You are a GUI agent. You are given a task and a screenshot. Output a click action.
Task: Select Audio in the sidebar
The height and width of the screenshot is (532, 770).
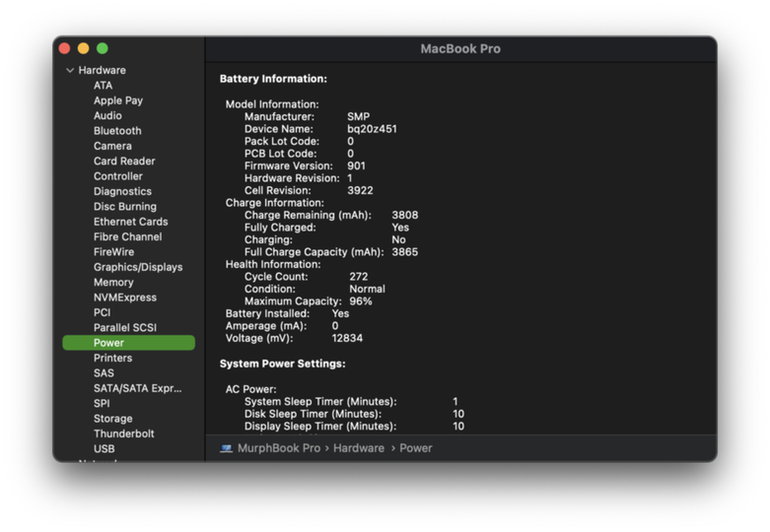tap(107, 116)
